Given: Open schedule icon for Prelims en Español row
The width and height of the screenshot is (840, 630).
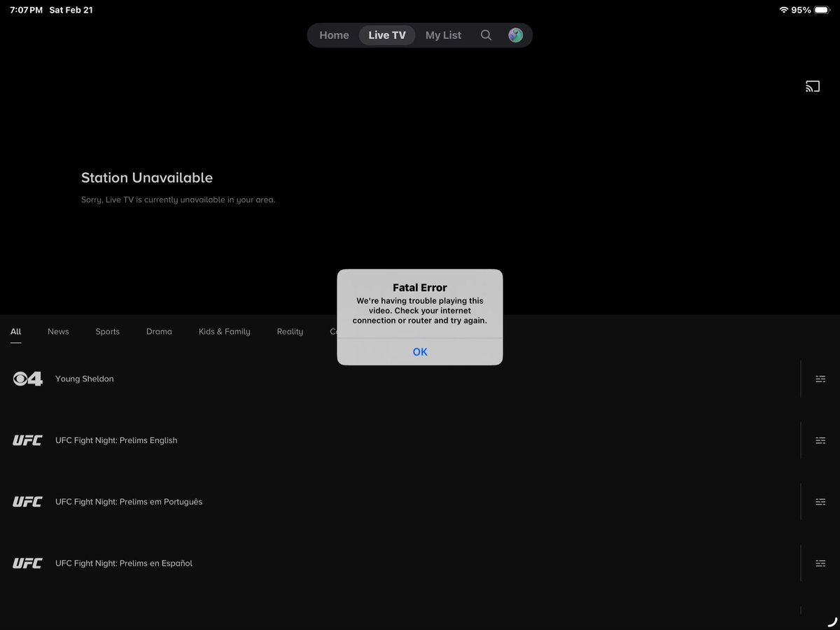Looking at the screenshot, I should [x=820, y=563].
